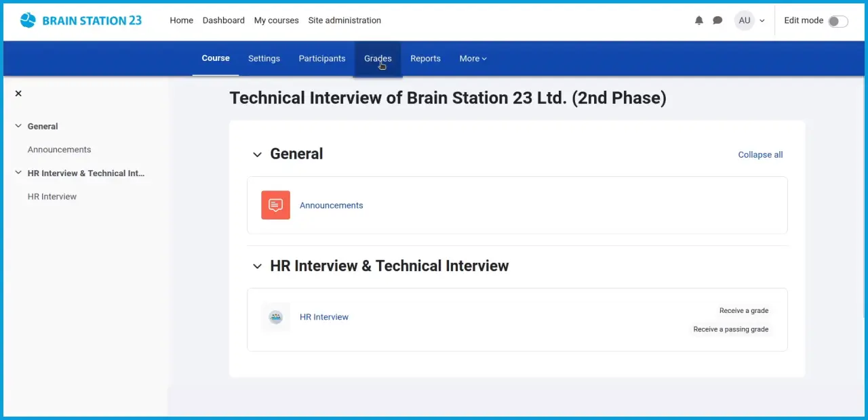
Task: Go to Site administration
Action: (344, 20)
